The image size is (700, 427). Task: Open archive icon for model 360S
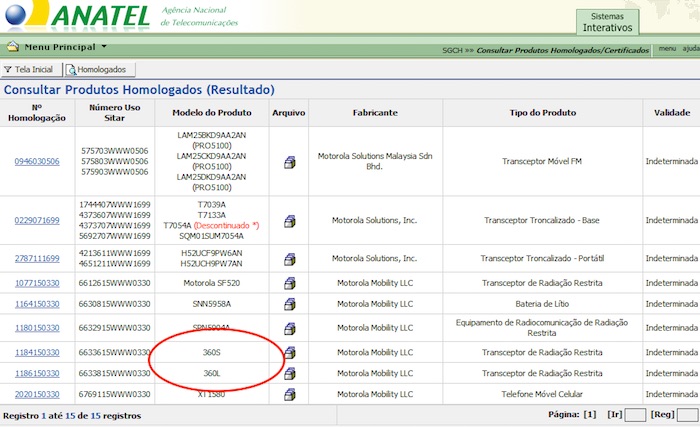pos(289,352)
